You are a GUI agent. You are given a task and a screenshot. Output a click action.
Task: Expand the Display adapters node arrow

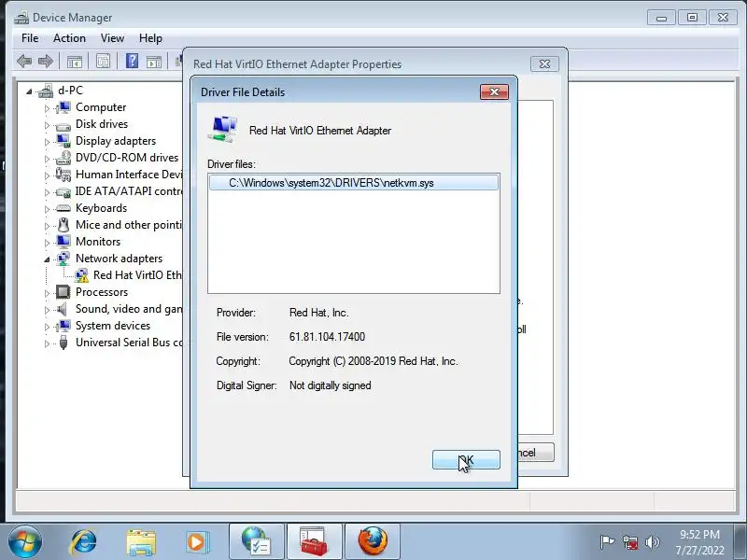tap(47, 142)
